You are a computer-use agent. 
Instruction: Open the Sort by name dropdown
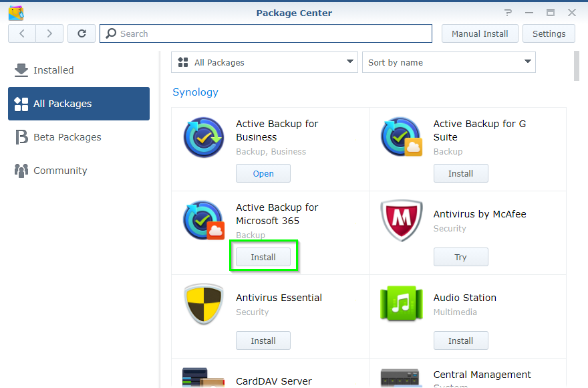tap(449, 62)
